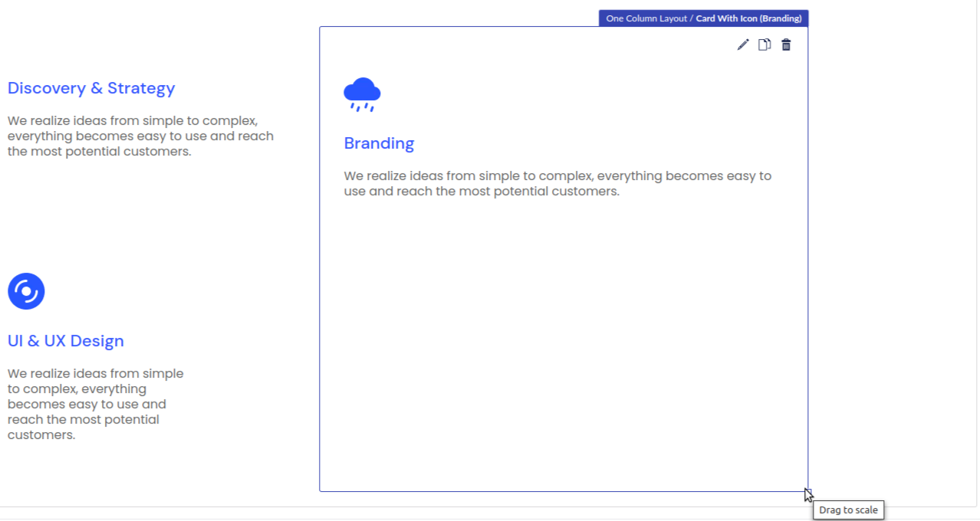
Task: Click the duplicate card icon
Action: (x=764, y=45)
